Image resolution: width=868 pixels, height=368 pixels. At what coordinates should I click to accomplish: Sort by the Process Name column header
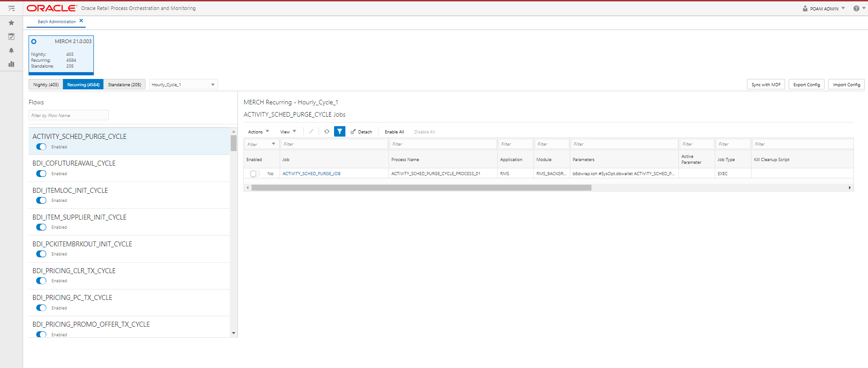[x=405, y=160]
